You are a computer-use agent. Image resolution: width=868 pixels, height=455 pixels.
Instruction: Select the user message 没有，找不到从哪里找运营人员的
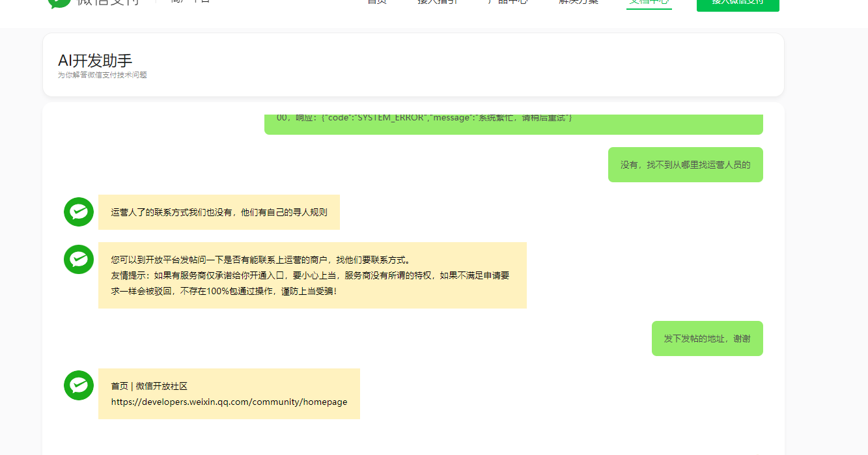(685, 165)
